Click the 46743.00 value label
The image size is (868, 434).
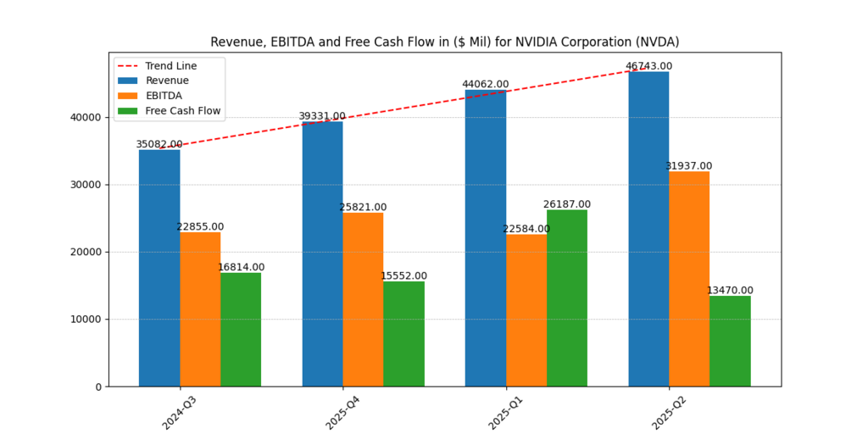click(648, 66)
